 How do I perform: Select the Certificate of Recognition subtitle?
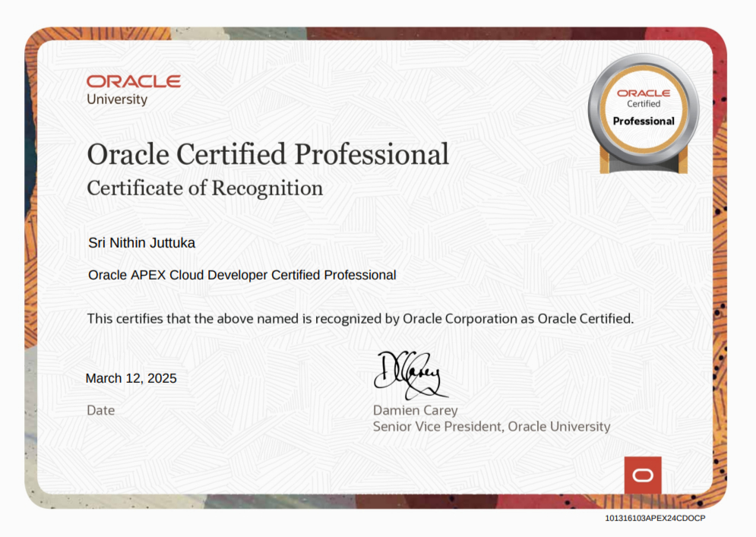coord(204,188)
